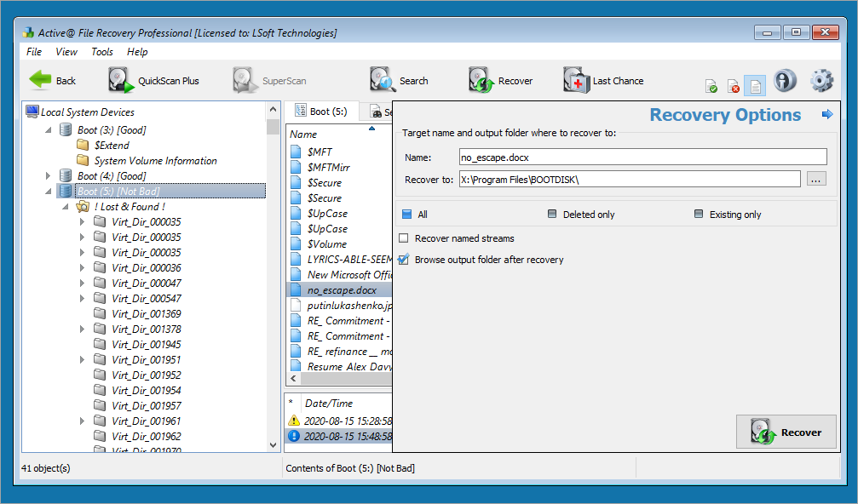Toggle the highlighted document view icon
Viewport: 858px width, 504px height.
click(755, 86)
